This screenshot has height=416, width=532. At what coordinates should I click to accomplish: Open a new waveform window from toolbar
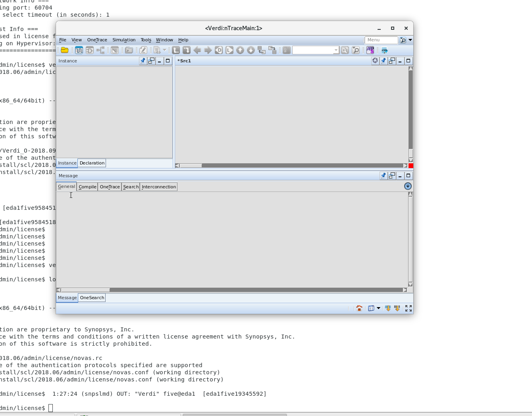79,50
